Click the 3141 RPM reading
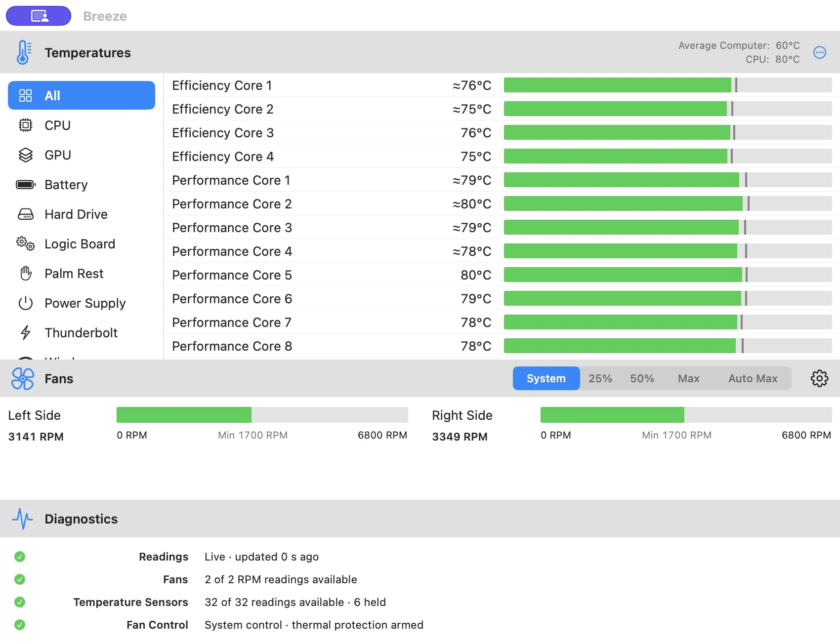840x644 pixels. [36, 437]
